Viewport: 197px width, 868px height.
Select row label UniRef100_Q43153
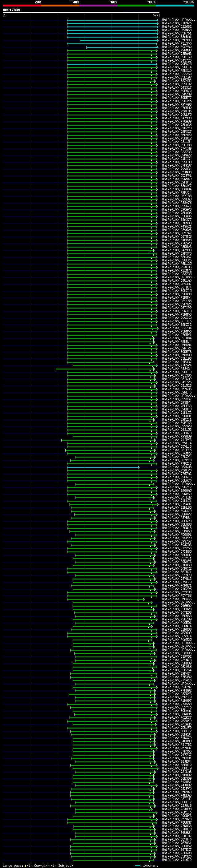click(x=177, y=430)
